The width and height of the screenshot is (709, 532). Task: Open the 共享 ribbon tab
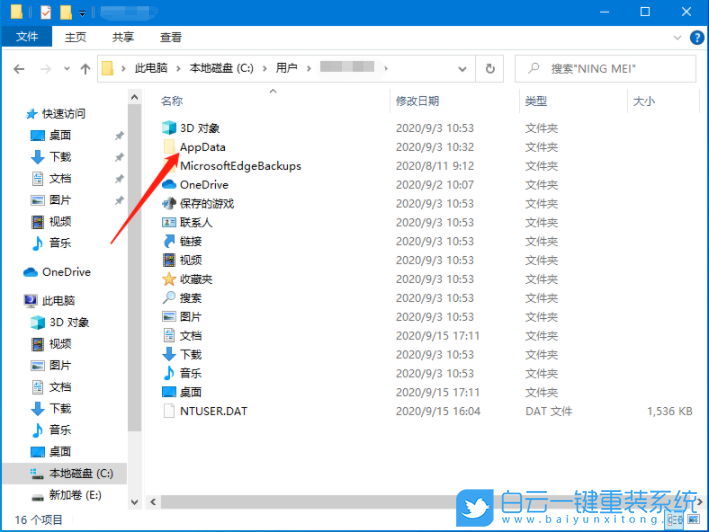click(123, 37)
